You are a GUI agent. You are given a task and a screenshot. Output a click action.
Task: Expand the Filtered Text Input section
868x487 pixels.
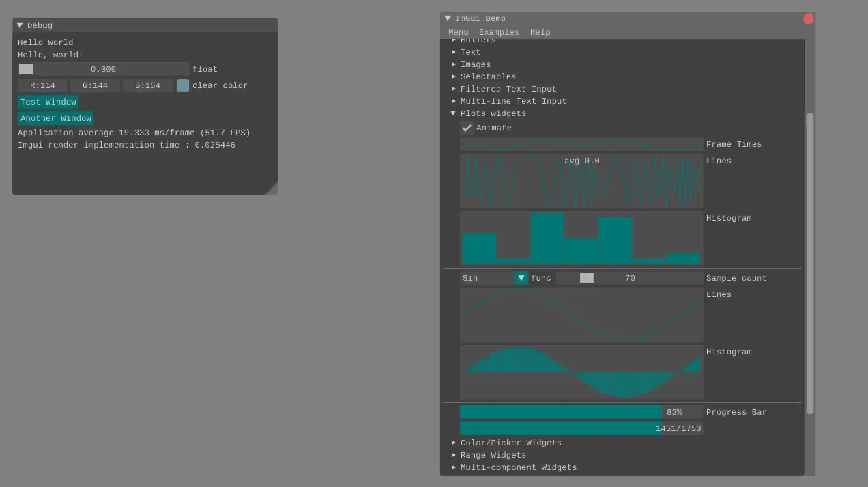454,88
